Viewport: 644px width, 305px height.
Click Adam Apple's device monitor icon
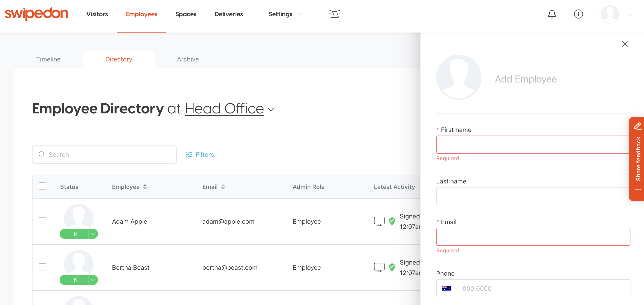point(379,221)
